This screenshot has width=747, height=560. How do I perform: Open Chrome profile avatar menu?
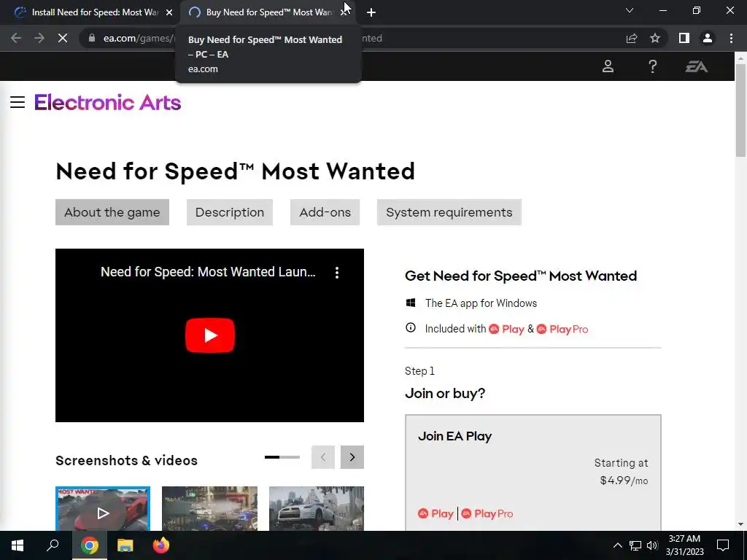(x=708, y=38)
